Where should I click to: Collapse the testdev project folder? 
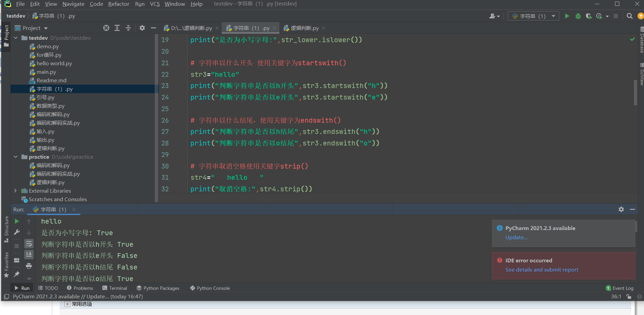[16, 38]
